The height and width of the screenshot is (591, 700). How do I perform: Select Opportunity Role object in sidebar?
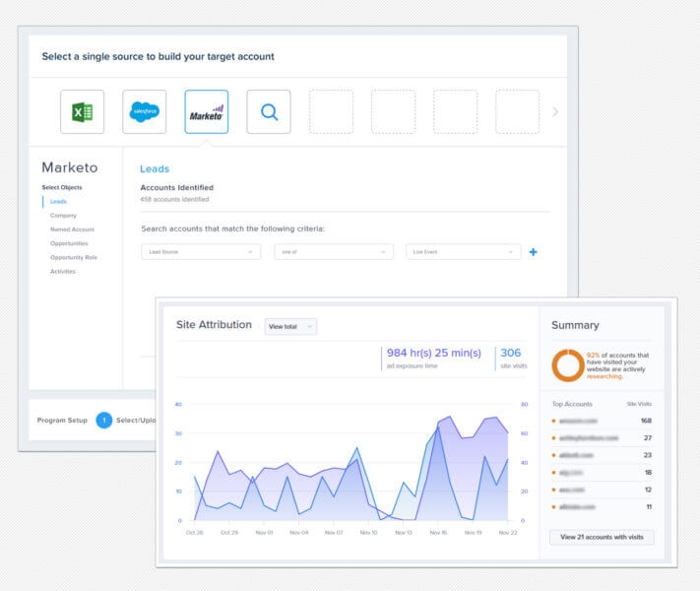coord(74,257)
